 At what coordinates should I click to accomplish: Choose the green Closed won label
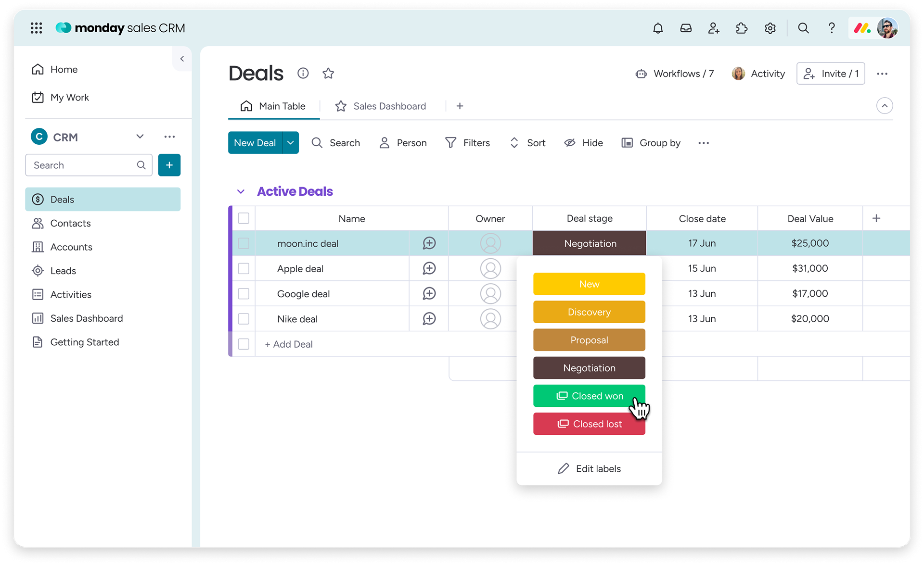point(589,396)
